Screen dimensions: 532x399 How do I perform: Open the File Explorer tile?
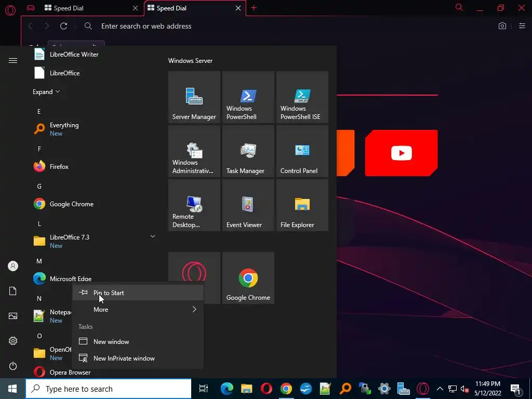302,205
